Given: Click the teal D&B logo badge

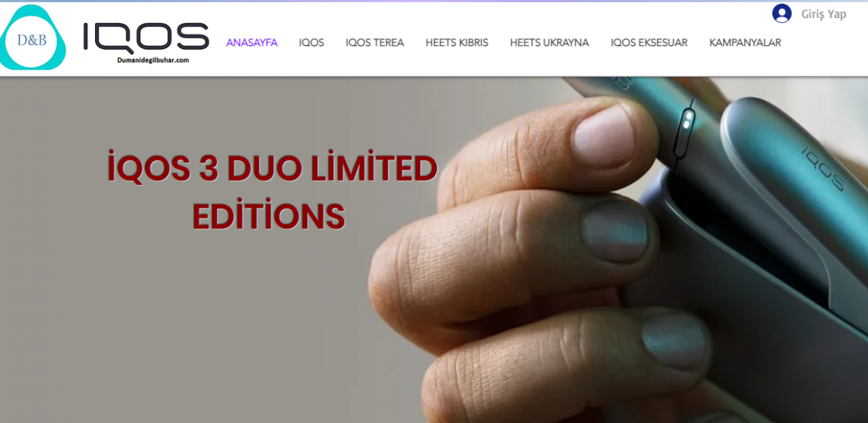Looking at the screenshot, I should (32, 39).
